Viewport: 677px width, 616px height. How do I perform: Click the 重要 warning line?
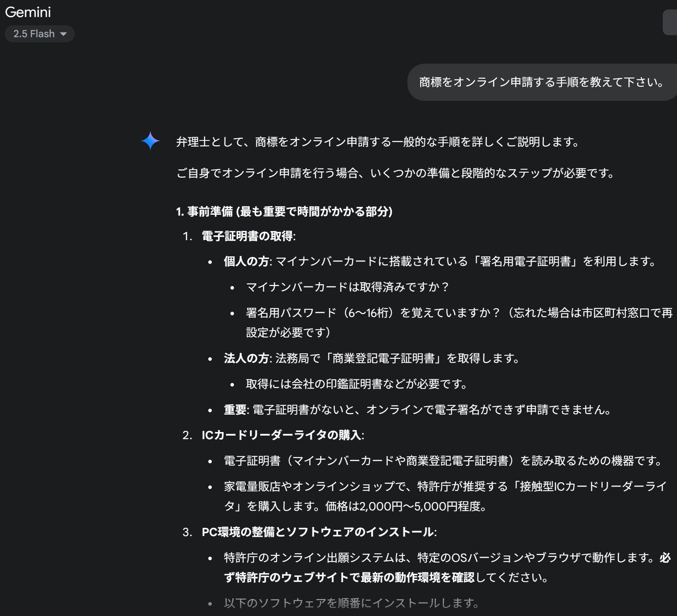[x=234, y=410]
